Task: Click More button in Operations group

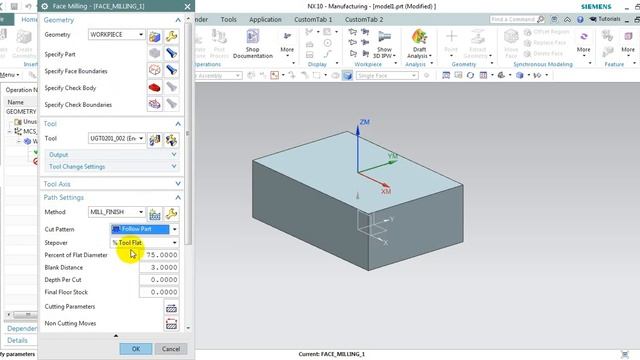Action: pyautogui.click(x=287, y=43)
